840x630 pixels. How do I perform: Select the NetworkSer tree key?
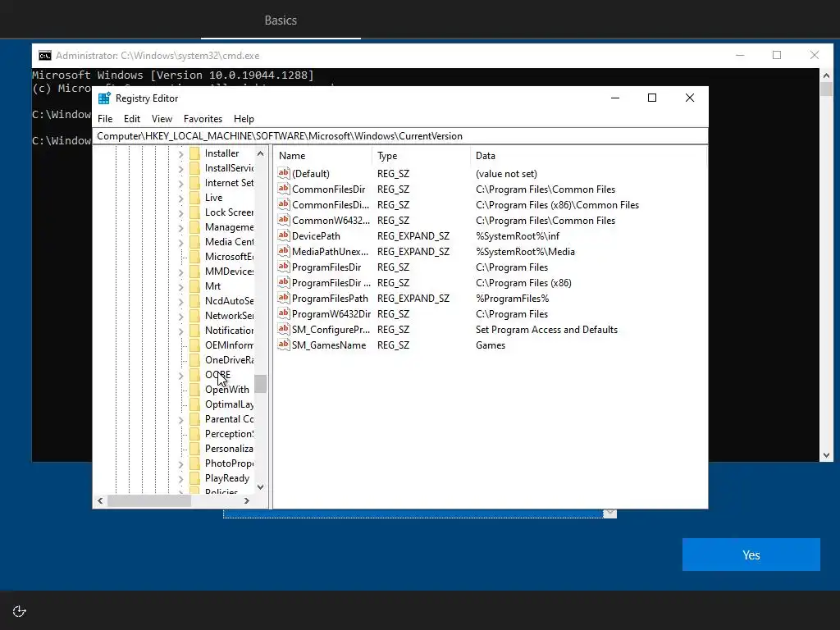230,316
